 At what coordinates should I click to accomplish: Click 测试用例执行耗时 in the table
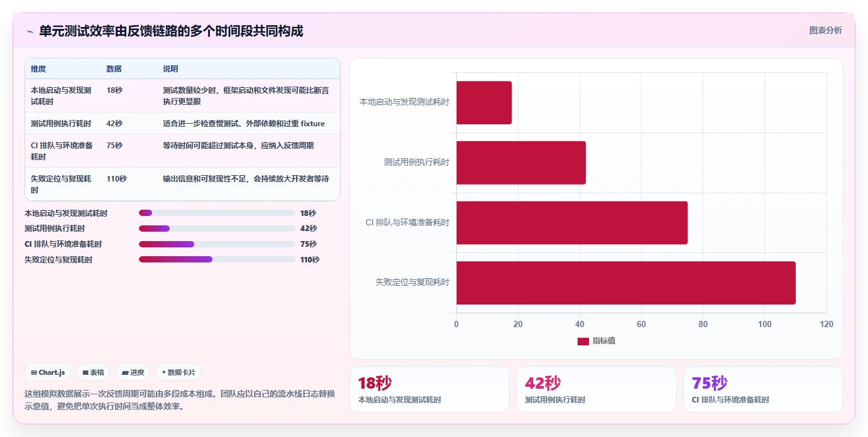click(x=61, y=124)
